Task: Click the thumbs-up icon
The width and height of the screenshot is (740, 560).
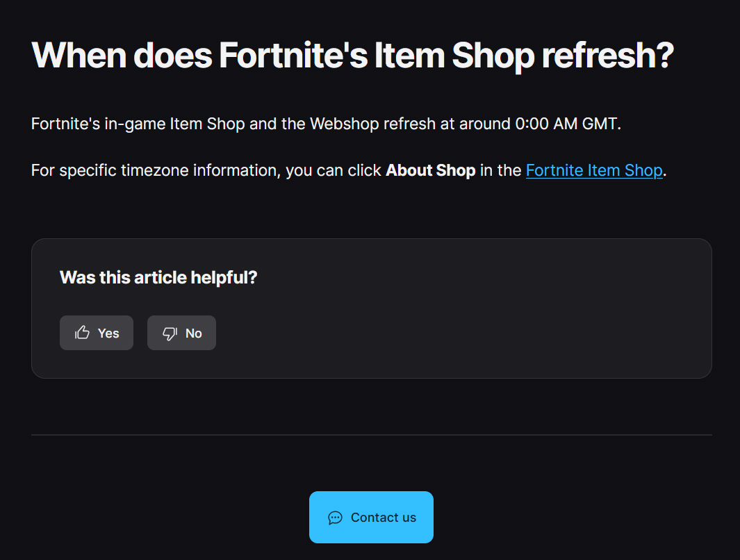Action: point(82,333)
